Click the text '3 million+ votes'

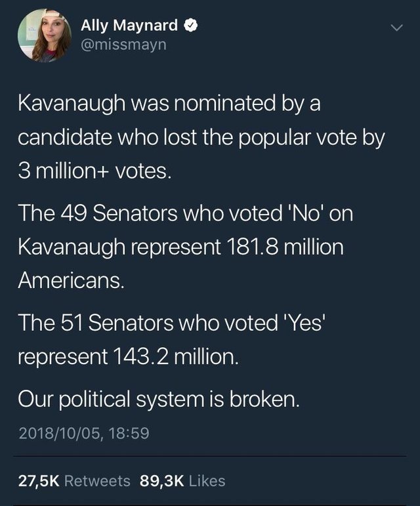point(94,173)
